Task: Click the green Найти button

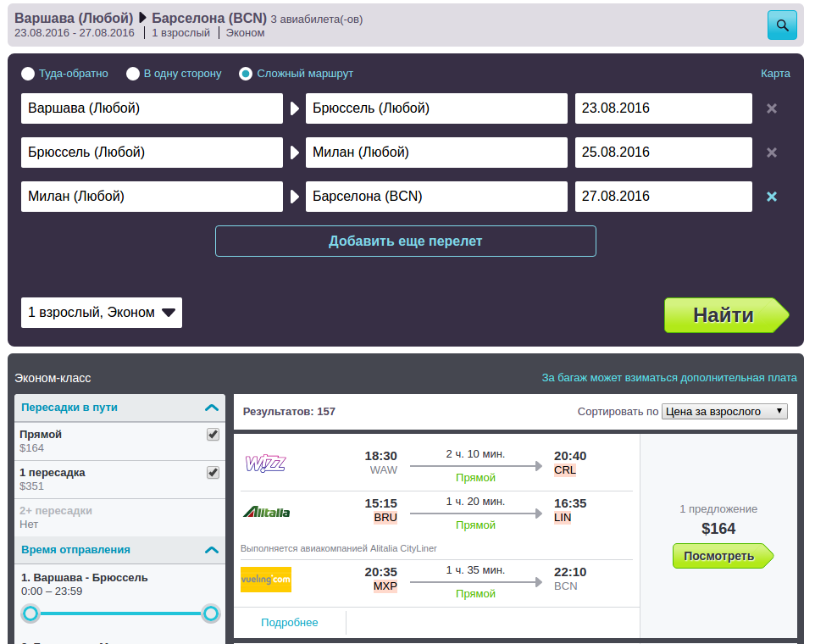Action: click(x=726, y=315)
